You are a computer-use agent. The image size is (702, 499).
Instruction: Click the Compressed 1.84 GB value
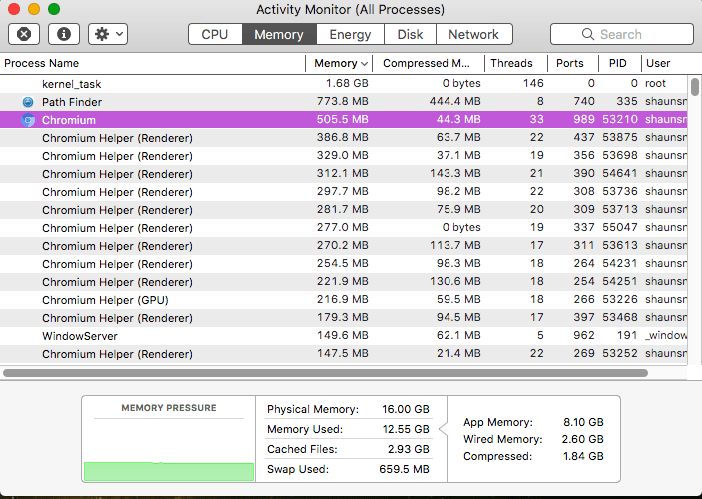pyautogui.click(x=583, y=456)
